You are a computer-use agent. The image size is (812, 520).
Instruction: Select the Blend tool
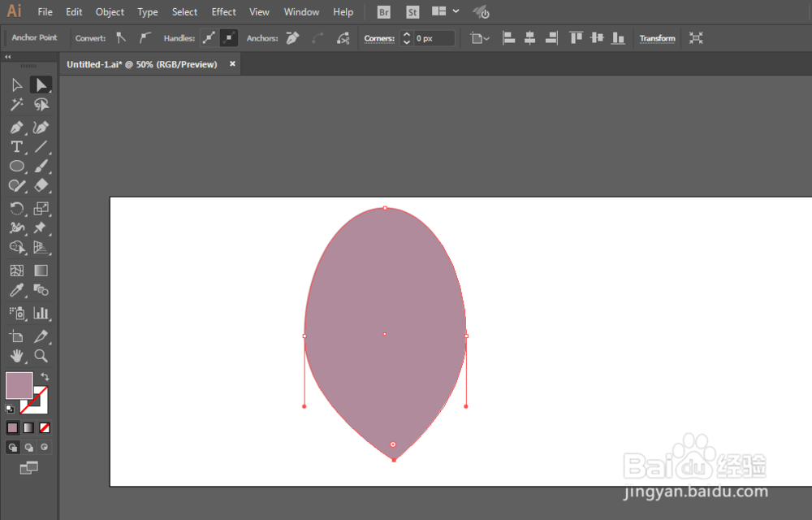[41, 290]
